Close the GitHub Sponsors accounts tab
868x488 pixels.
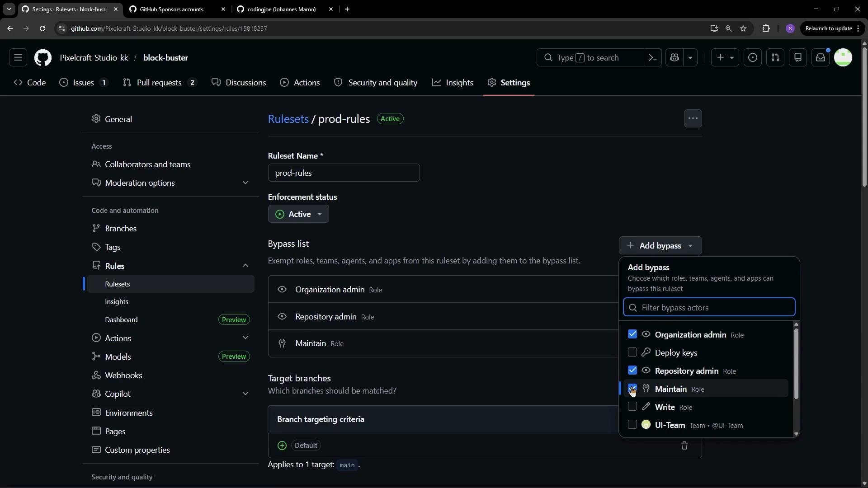(223, 9)
